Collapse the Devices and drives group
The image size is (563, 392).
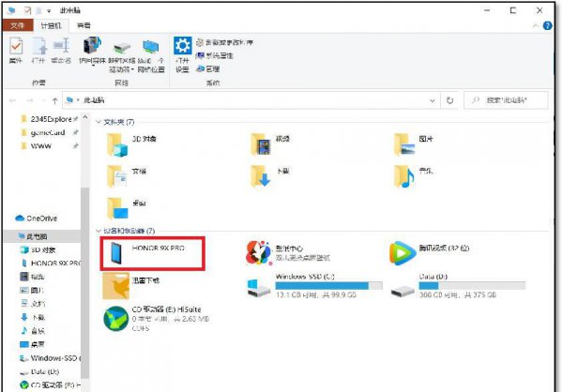[x=99, y=230]
